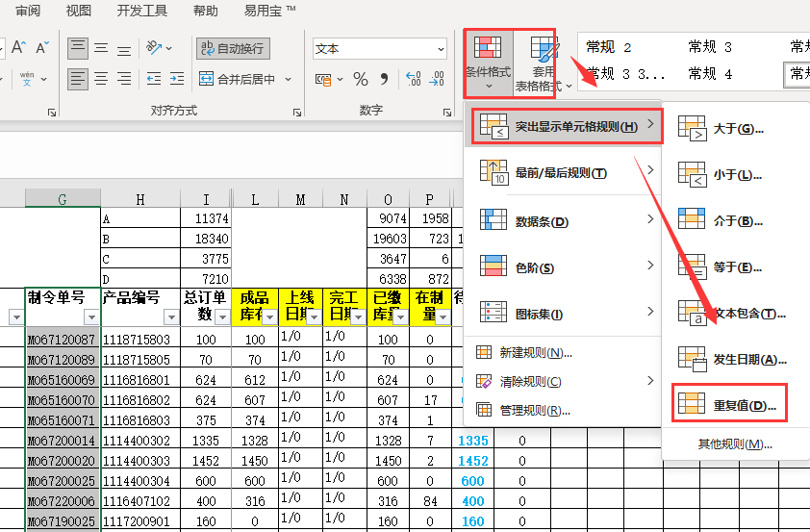Open the Icon Sets (图标集) submenu

coord(563,314)
